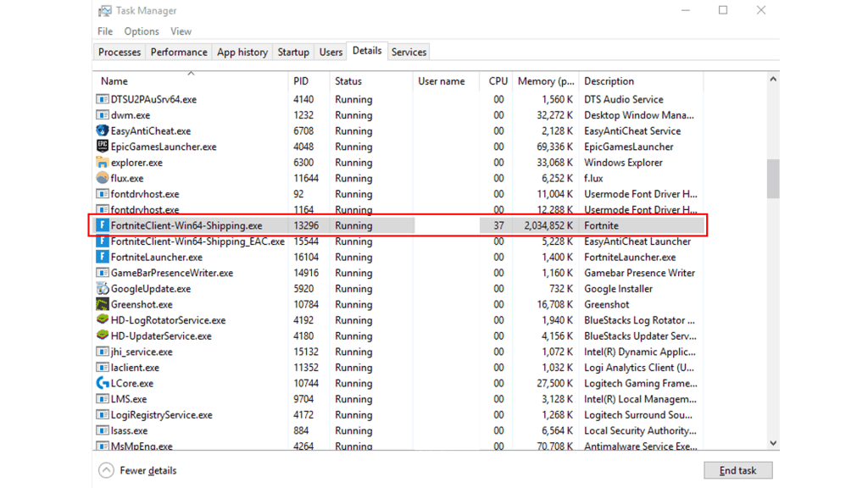Viewport: 868px width, 488px height.
Task: Switch to the Performance tab
Action: coord(179,52)
